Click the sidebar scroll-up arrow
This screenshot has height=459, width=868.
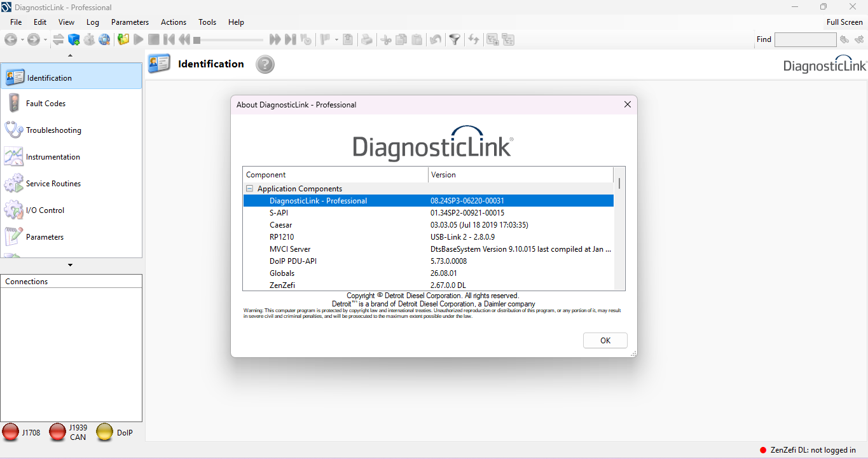(x=71, y=55)
